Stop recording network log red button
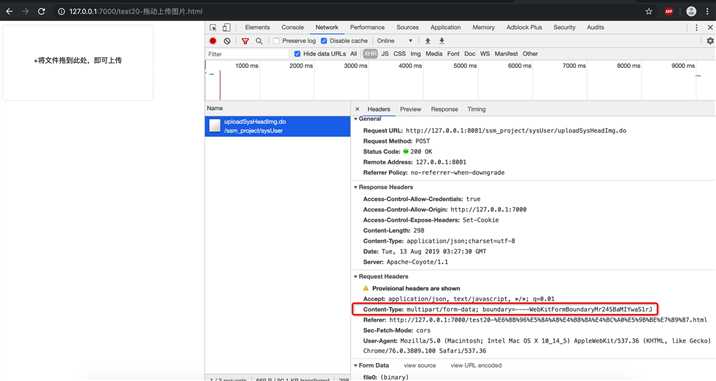The height and width of the screenshot is (381, 716). pos(213,41)
